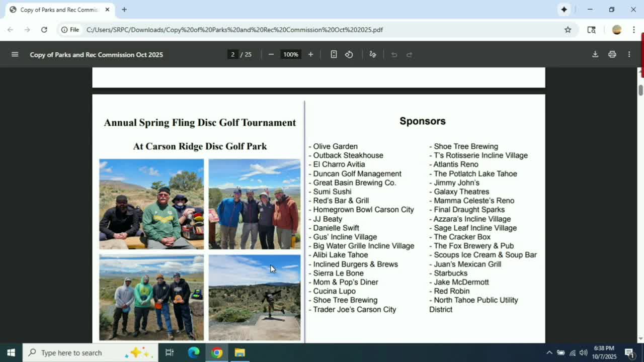
Task: Open Task View on taskbar
Action: click(x=170, y=352)
